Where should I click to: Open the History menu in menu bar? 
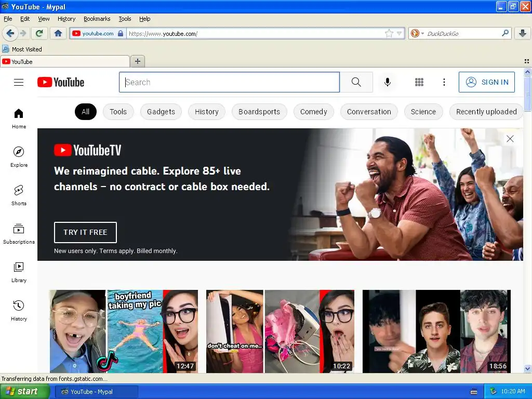point(66,19)
